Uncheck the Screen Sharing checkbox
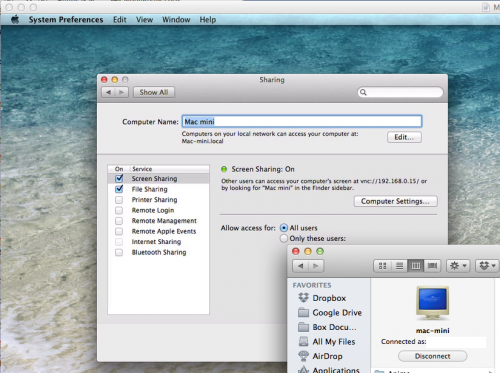This screenshot has width=500, height=373. pos(119,178)
